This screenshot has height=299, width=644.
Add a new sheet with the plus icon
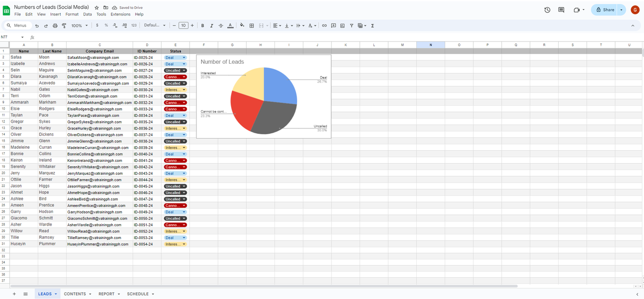click(14, 294)
